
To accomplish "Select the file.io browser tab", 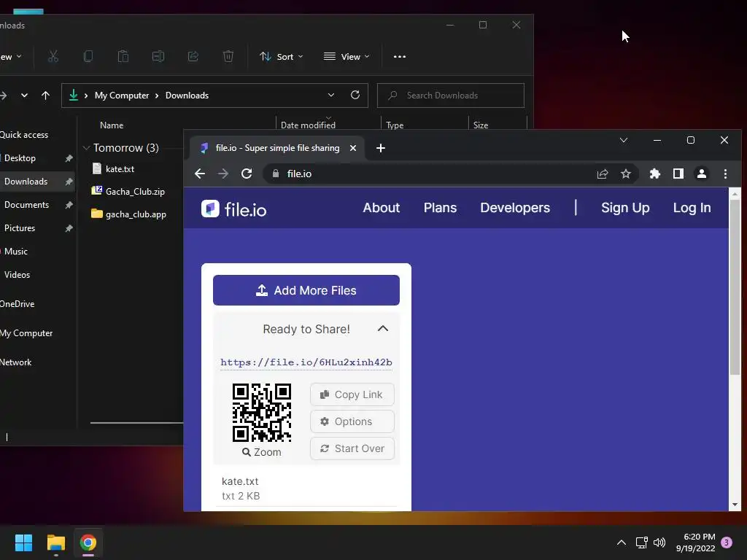I will [x=278, y=148].
